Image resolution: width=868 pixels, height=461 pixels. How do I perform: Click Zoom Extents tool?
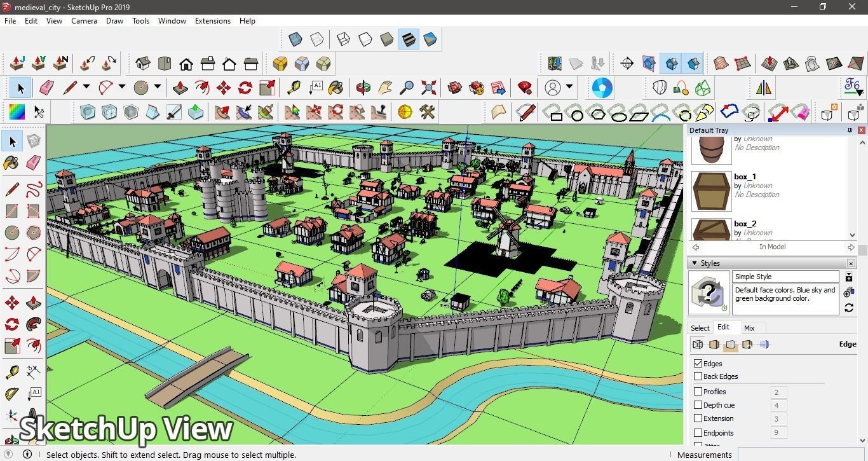tap(428, 88)
